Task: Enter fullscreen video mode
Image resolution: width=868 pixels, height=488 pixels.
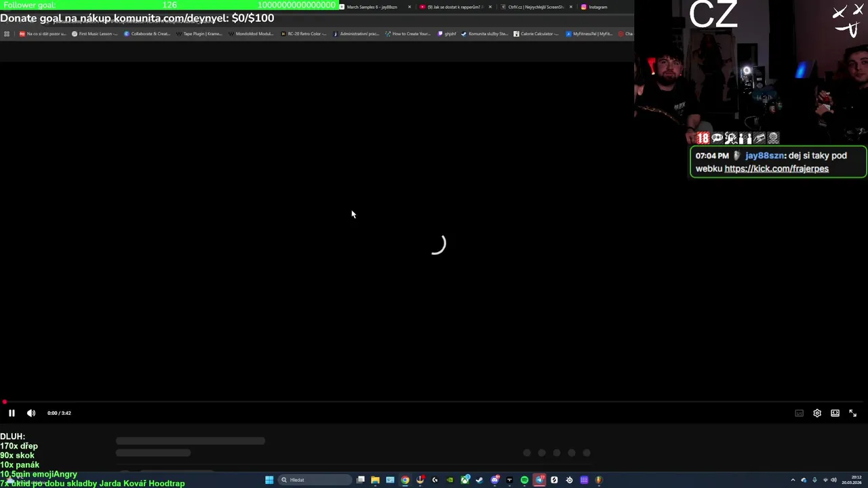Action: [853, 413]
